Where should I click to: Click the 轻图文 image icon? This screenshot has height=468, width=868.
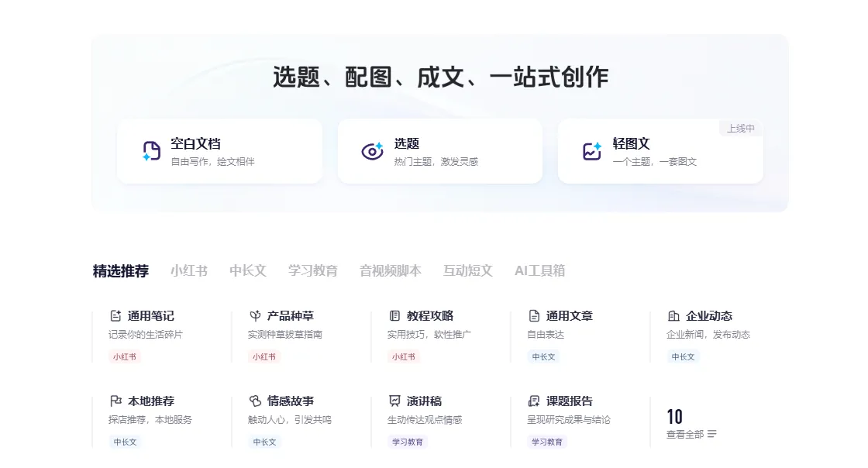pyautogui.click(x=592, y=151)
